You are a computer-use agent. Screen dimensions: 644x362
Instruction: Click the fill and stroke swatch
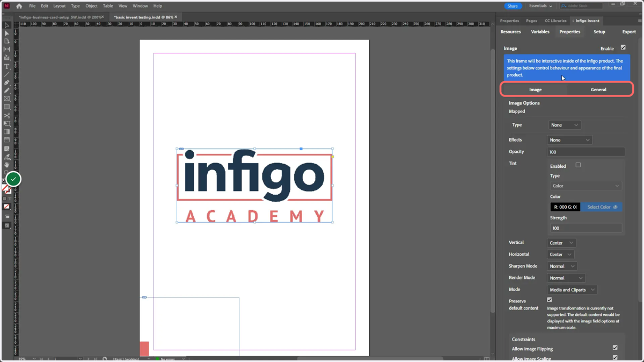(7, 189)
